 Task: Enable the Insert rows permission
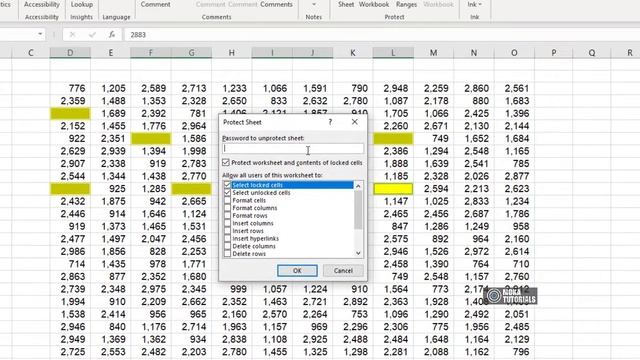coord(228,231)
